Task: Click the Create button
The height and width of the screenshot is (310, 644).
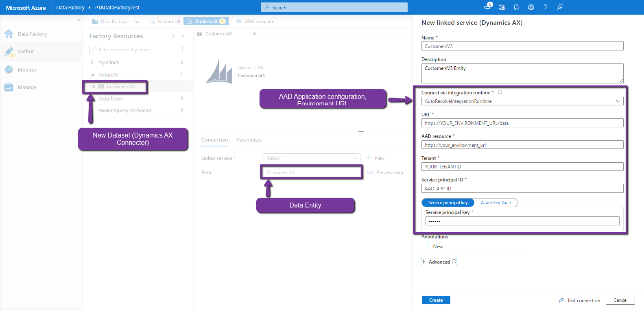Action: (x=436, y=300)
